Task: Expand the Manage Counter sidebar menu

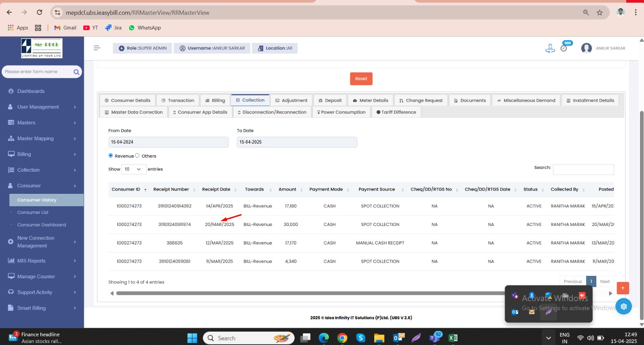Action: click(42, 277)
